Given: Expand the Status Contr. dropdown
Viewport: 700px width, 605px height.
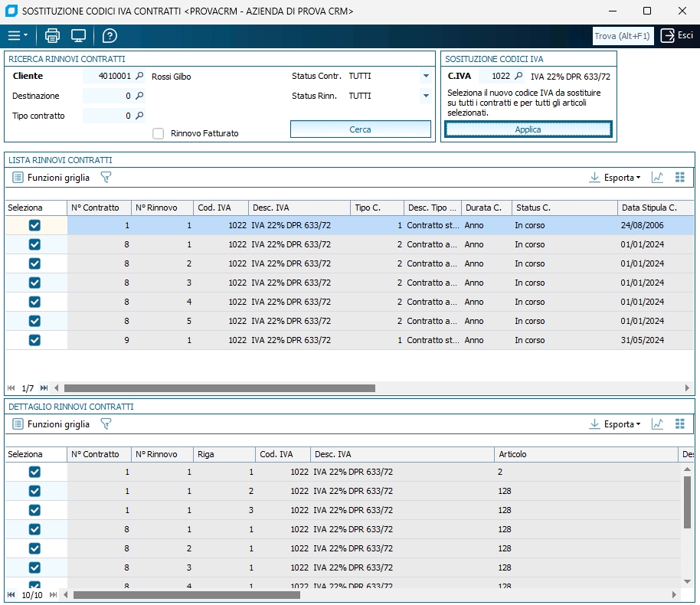Looking at the screenshot, I should tap(426, 77).
